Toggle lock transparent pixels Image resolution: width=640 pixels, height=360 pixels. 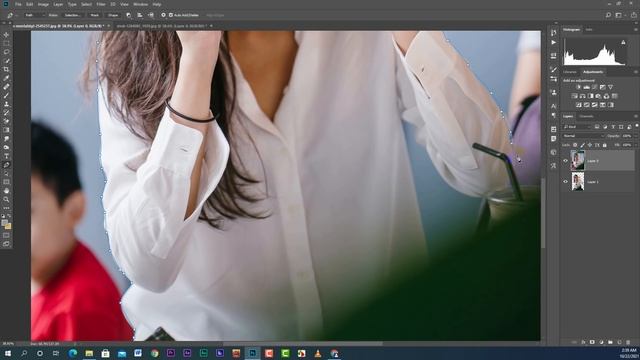(x=575, y=145)
